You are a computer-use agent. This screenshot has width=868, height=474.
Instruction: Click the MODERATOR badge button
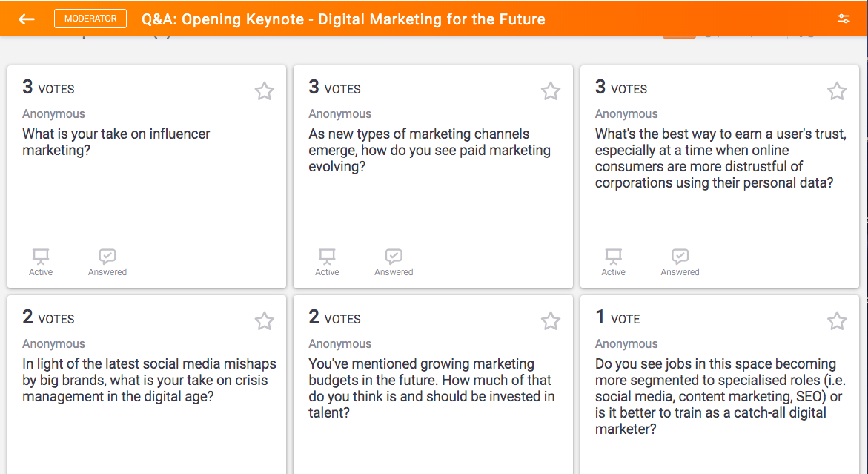90,19
